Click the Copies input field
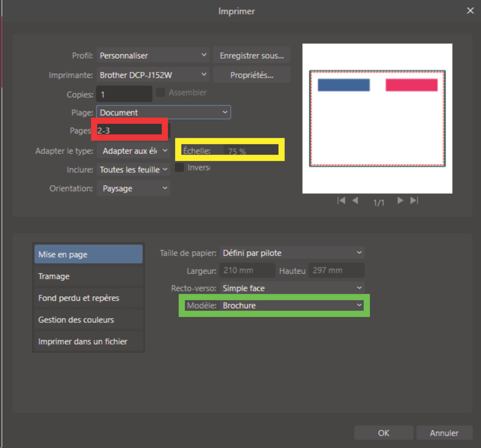Image resolution: width=481 pixels, height=448 pixels. 124,94
